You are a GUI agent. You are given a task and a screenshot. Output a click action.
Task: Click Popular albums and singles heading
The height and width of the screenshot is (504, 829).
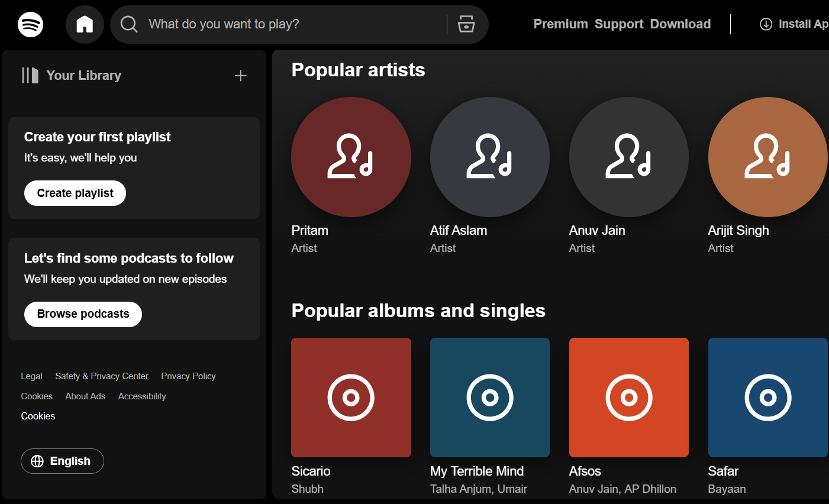[418, 311]
